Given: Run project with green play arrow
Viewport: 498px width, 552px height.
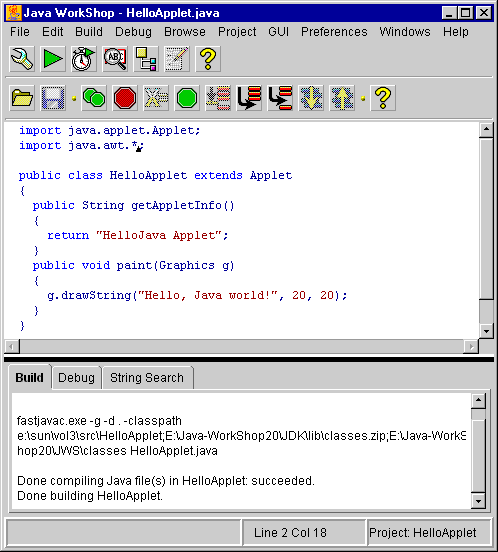Looking at the screenshot, I should click(x=53, y=59).
